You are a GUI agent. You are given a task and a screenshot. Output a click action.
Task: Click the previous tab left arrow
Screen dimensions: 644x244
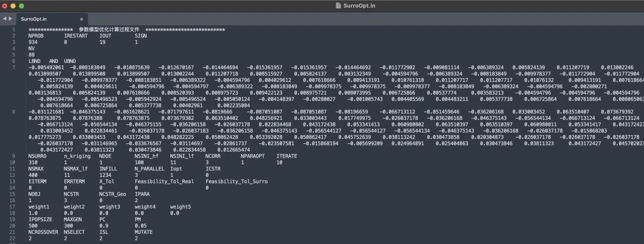5,19
